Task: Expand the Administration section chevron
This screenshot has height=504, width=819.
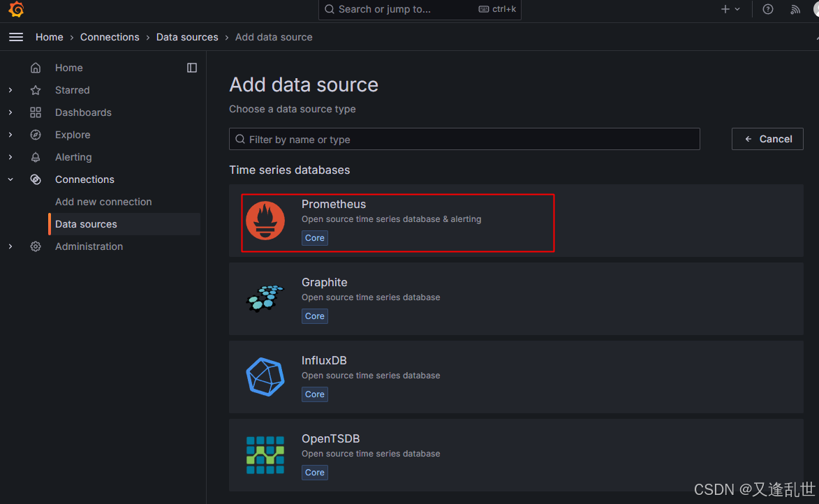Action: (x=10, y=246)
